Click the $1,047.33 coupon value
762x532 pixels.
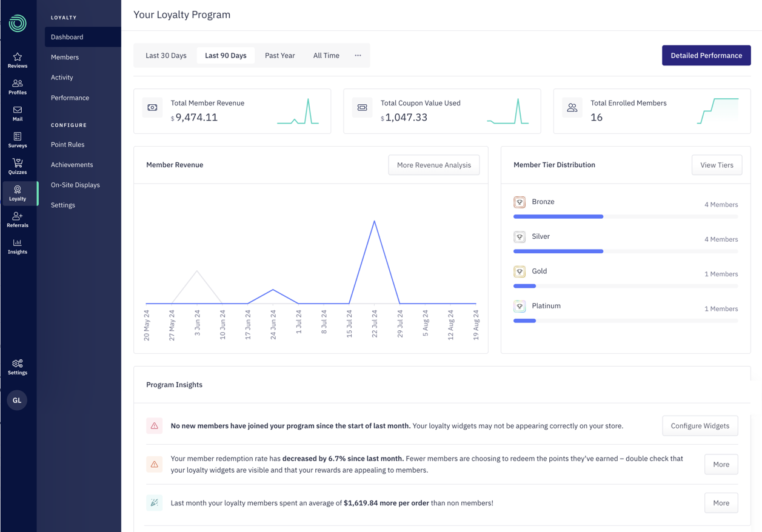[x=405, y=118]
